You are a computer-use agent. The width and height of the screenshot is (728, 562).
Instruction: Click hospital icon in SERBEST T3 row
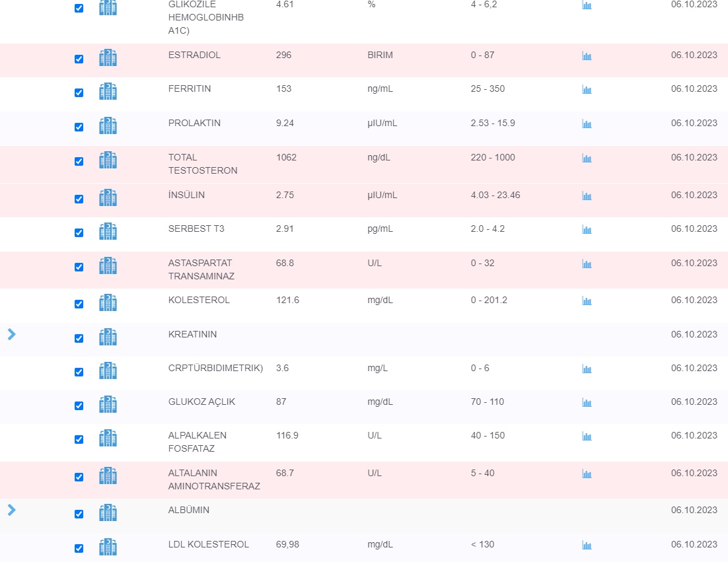click(108, 232)
